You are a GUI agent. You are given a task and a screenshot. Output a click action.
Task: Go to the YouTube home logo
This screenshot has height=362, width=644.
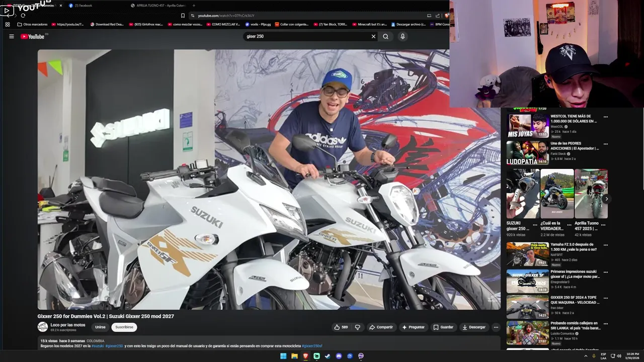[x=33, y=36]
